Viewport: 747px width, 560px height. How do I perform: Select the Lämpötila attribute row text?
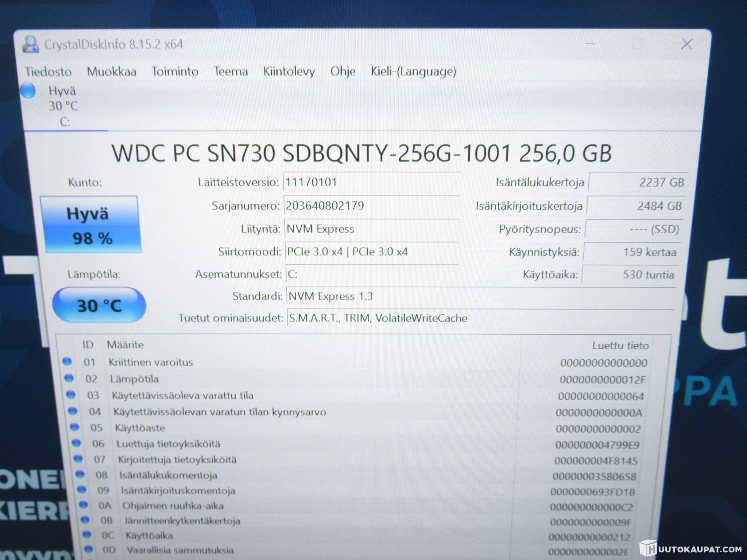134,379
